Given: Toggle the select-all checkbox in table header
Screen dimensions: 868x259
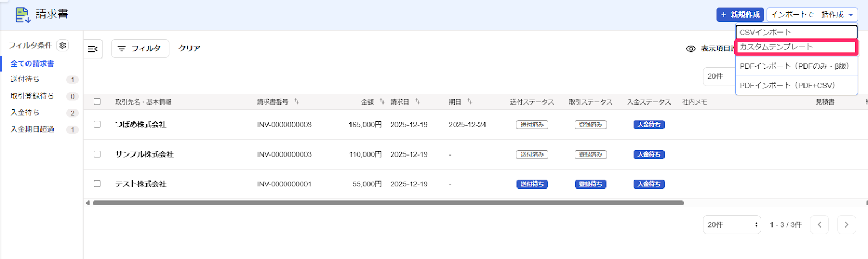Looking at the screenshot, I should point(97,101).
